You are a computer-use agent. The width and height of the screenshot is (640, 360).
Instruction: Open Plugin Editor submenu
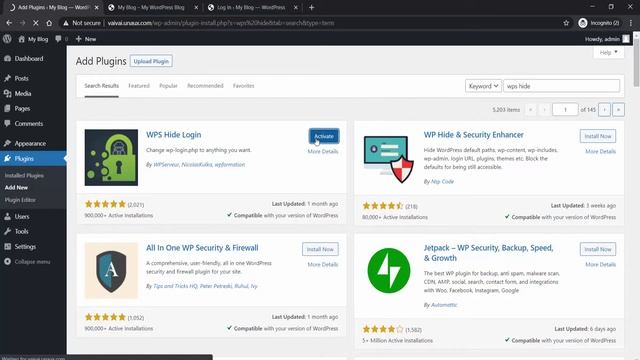coord(20,200)
